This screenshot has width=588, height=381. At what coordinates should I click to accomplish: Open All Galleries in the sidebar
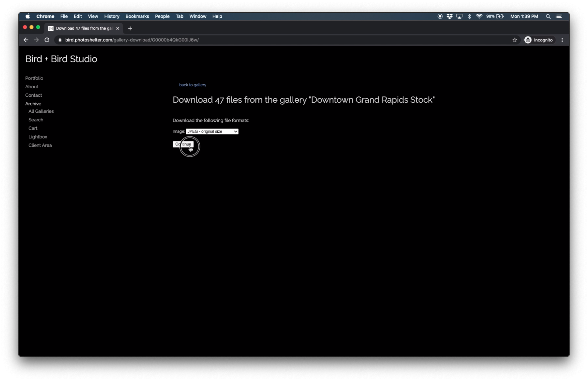[41, 111]
